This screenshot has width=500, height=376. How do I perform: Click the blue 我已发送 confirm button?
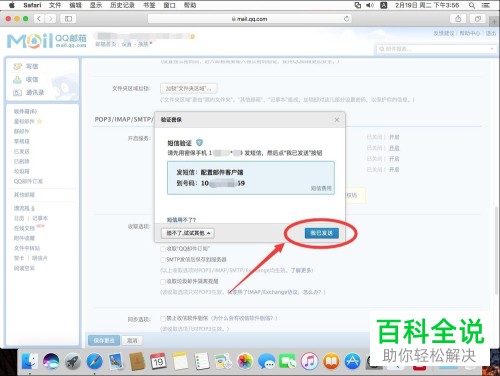[x=322, y=233]
